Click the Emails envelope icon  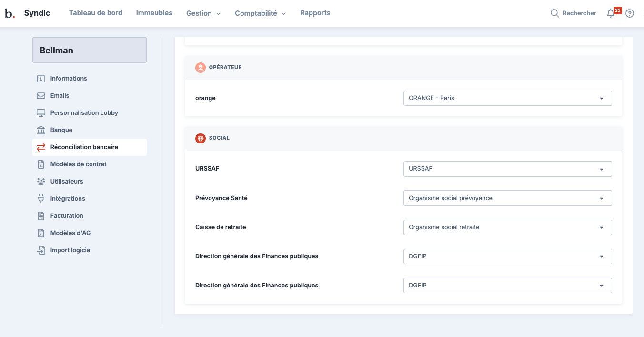[x=41, y=96]
